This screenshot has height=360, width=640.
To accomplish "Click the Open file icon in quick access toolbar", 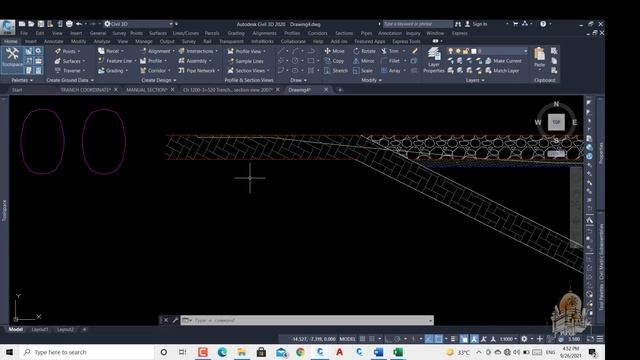I will pos(31,24).
